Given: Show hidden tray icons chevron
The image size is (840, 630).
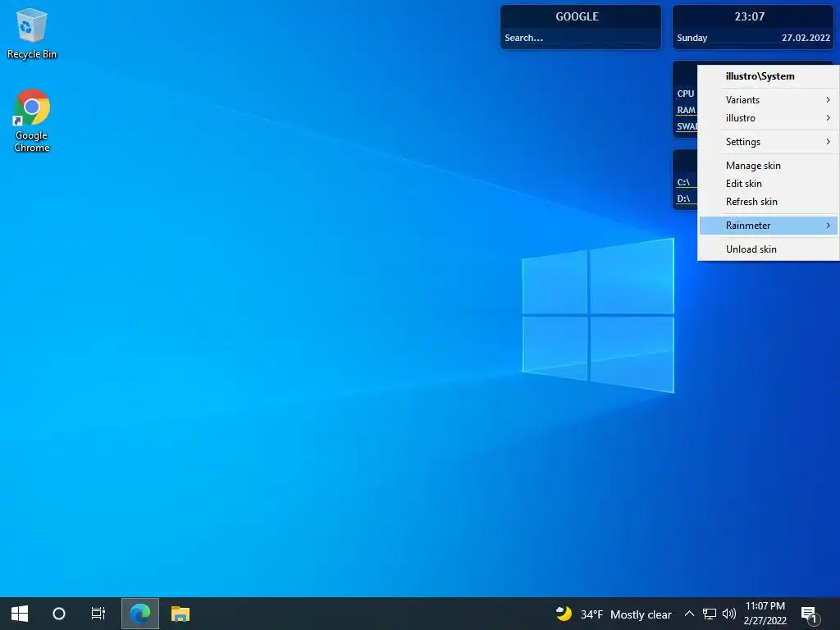Looking at the screenshot, I should point(689,614).
